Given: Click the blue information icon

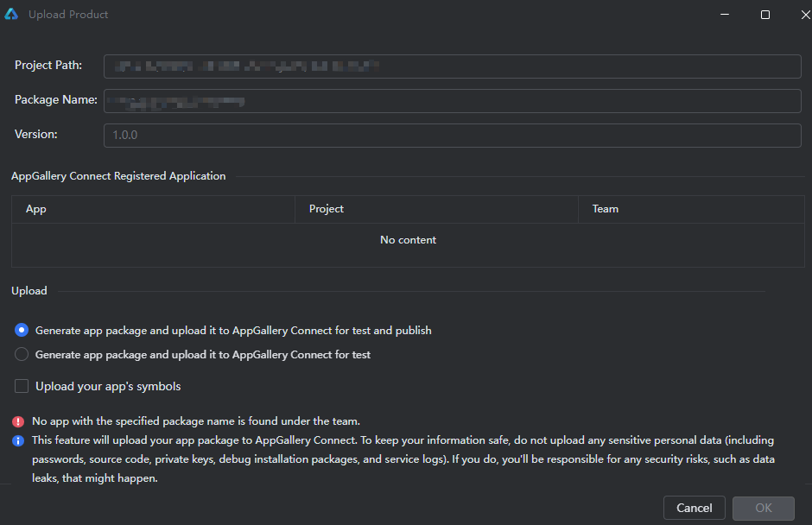Looking at the screenshot, I should coord(18,440).
